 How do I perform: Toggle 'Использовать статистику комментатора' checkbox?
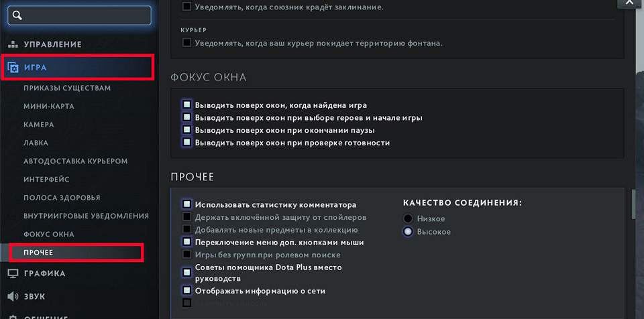click(186, 204)
